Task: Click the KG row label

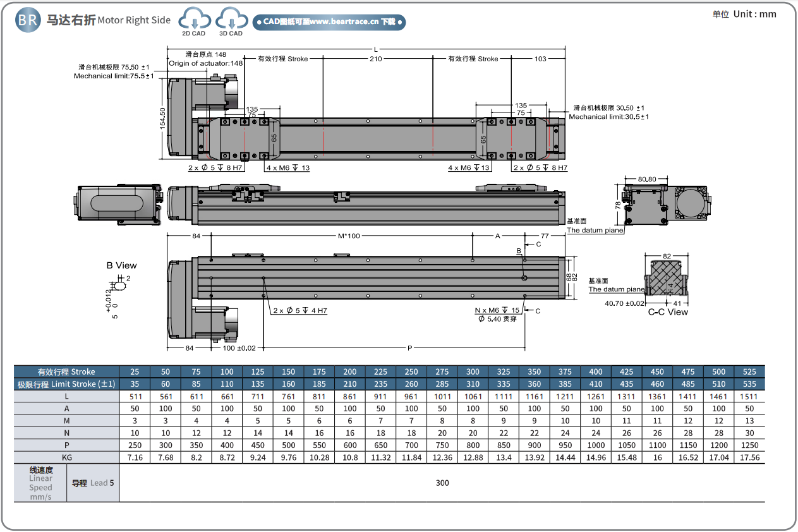Action: pos(66,457)
